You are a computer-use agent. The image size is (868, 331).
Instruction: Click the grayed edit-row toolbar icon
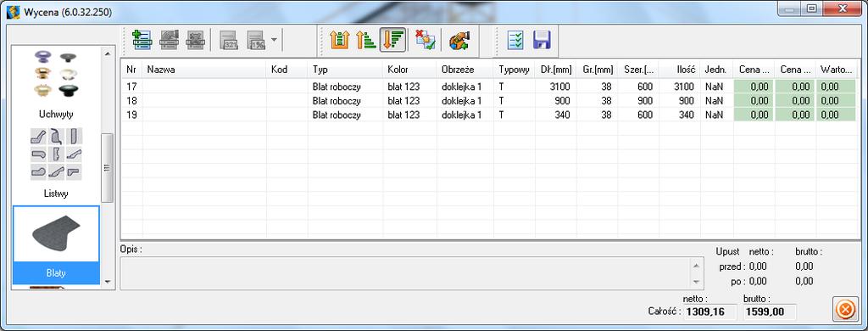click(169, 41)
